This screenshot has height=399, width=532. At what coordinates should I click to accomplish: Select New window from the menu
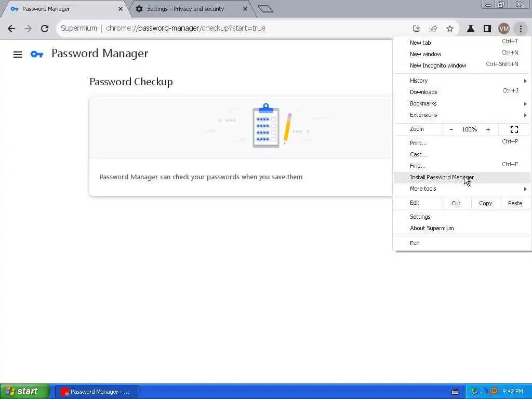click(462, 54)
